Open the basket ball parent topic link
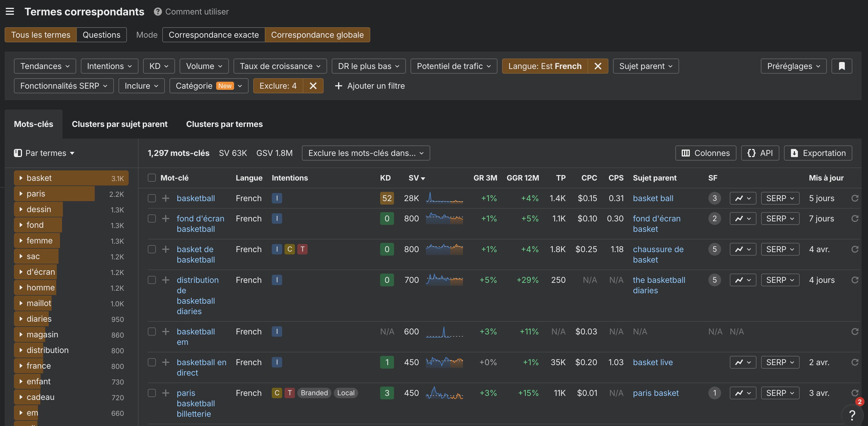Screen dimensions: 868x426 (653, 198)
